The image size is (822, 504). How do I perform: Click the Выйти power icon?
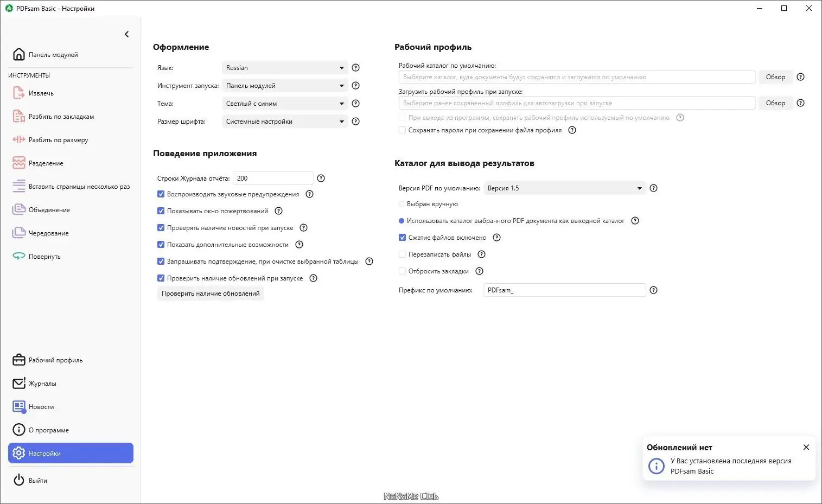tap(19, 480)
